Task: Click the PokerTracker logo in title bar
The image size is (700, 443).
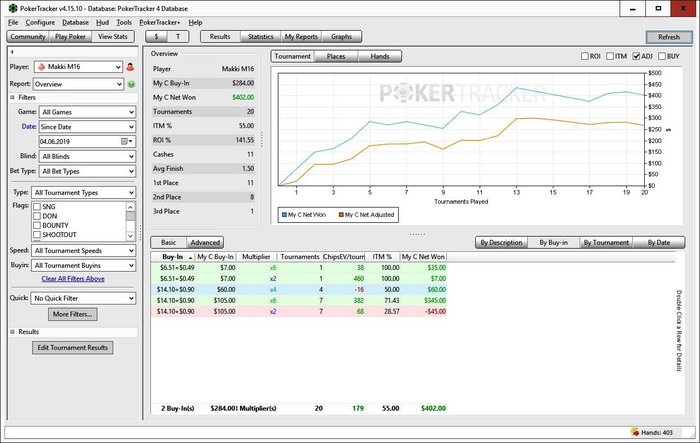Action: (x=12, y=8)
